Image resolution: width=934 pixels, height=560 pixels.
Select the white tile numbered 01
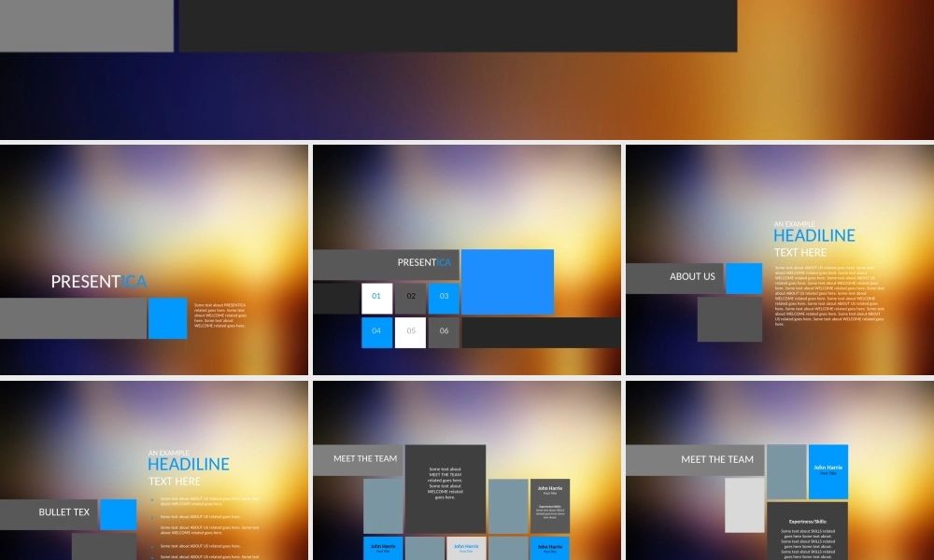click(377, 298)
